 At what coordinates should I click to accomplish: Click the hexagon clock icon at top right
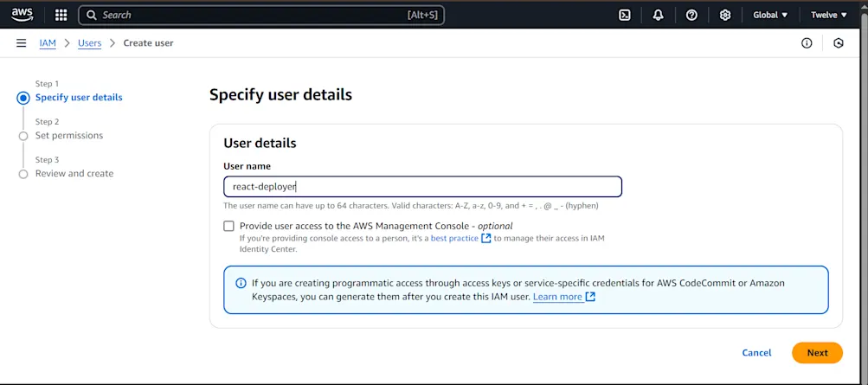pyautogui.click(x=839, y=43)
